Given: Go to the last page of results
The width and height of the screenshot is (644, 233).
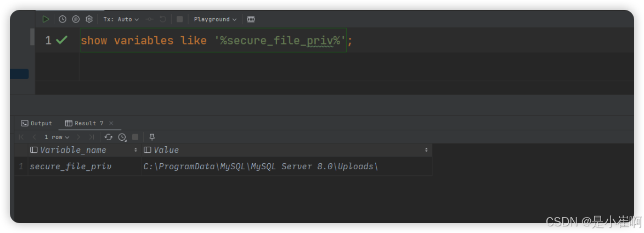Looking at the screenshot, I should click(91, 137).
